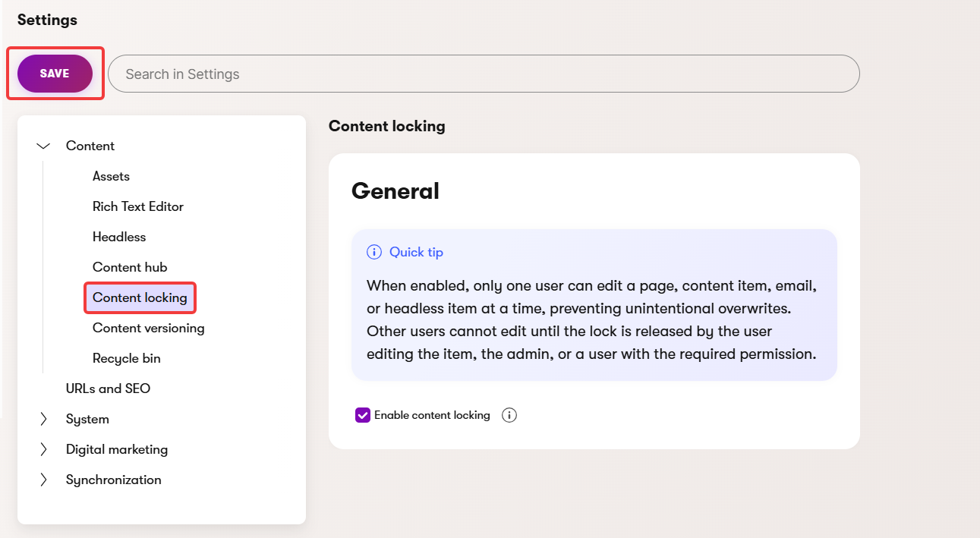Select Headless in the tree

[119, 237]
